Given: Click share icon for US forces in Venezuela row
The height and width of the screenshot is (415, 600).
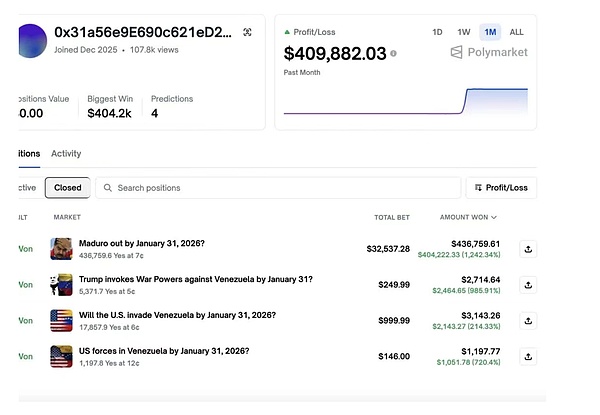Looking at the screenshot, I should click(x=528, y=356).
